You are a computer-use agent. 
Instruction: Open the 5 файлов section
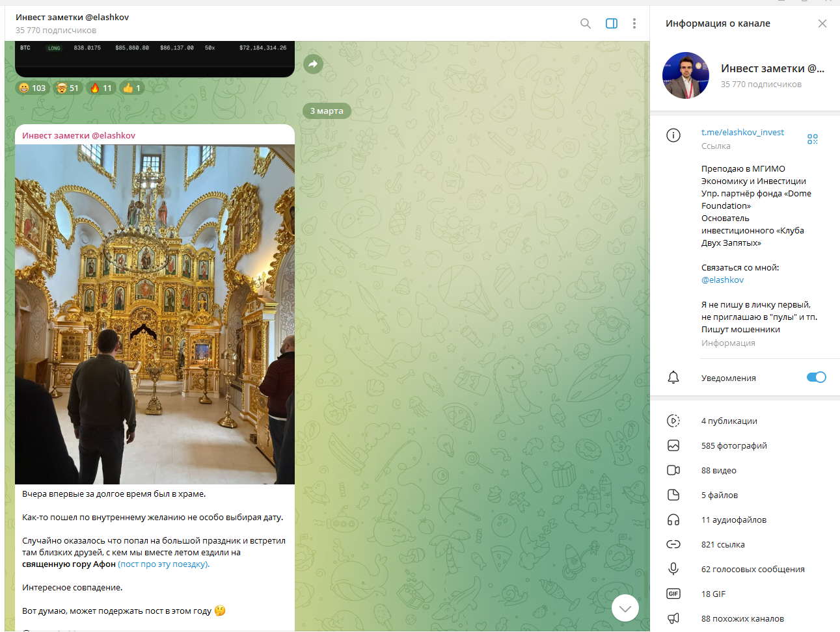click(x=745, y=495)
